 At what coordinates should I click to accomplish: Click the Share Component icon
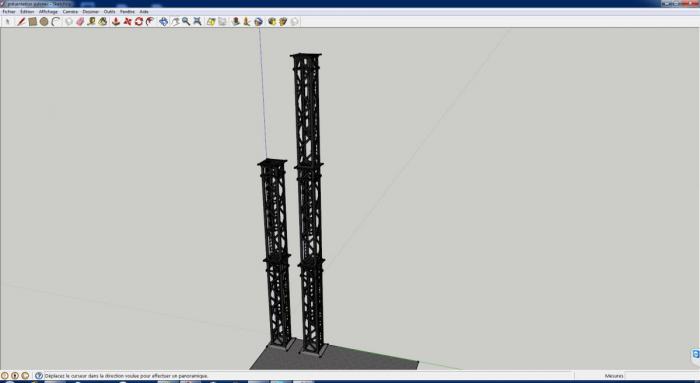tap(295, 21)
